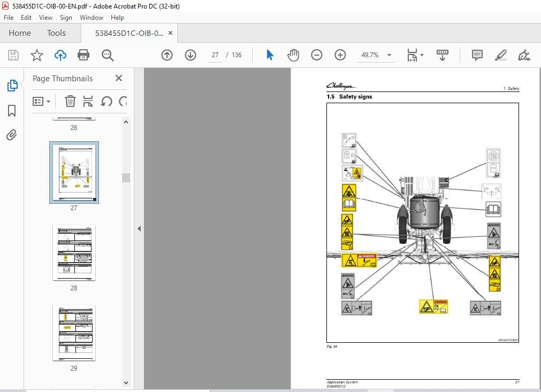Click the thumbnails scrollbar handle
The height and width of the screenshot is (392, 541).
126,178
